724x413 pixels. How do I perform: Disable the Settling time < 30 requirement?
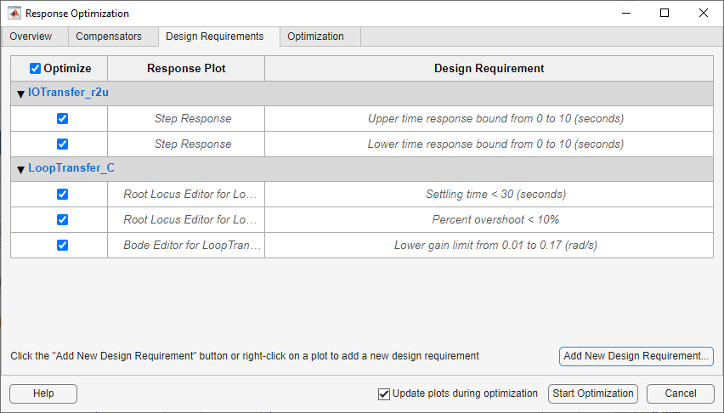pyautogui.click(x=62, y=194)
